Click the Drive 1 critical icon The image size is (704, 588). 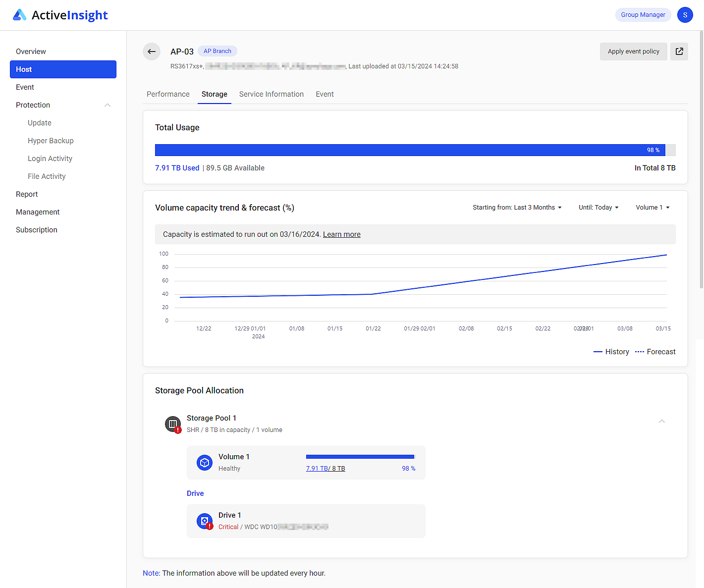coord(204,521)
